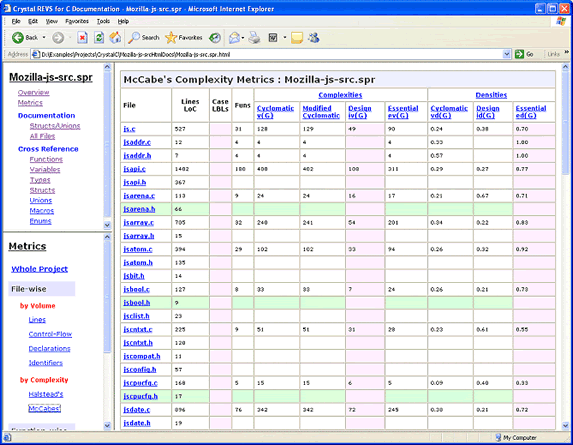Open the Mail button dropdown arrow
Viewport: 573px width, 445px height.
click(243, 38)
